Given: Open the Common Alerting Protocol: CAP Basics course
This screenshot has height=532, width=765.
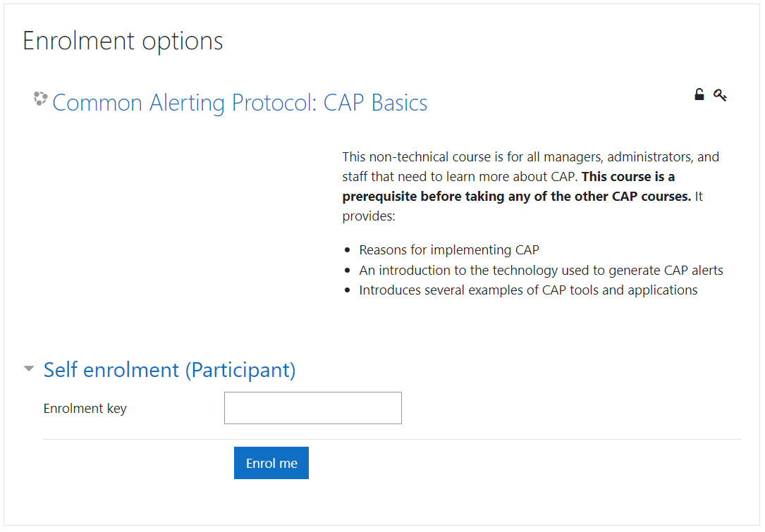Looking at the screenshot, I should pos(241,102).
